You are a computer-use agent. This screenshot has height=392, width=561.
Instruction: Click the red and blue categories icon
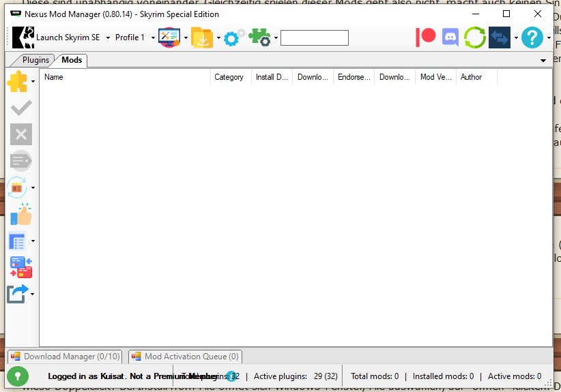20,267
